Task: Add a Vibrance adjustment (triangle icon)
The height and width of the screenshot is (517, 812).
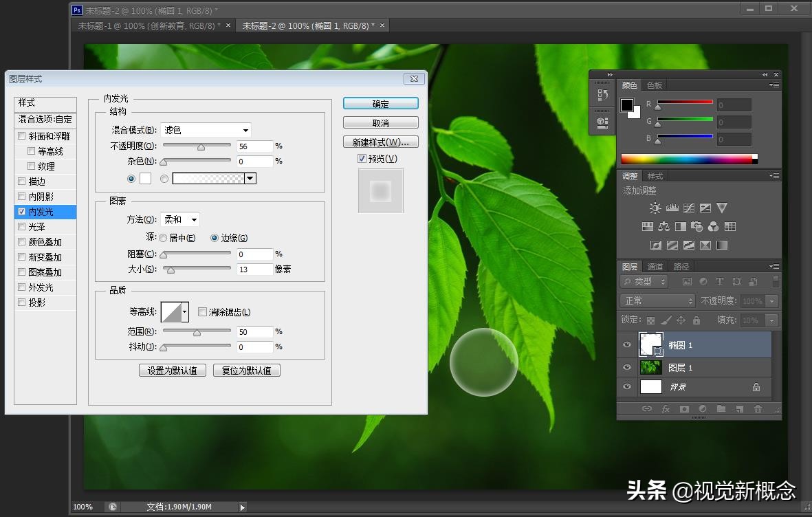Action: 722,208
